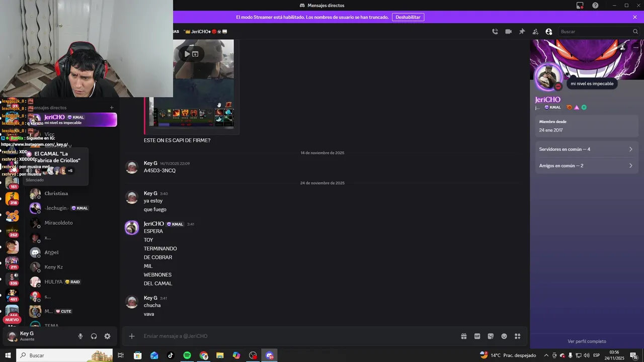Viewport: 644px width, 362px height.
Task: Select message text A45D3-3NCQ
Action: (159, 170)
